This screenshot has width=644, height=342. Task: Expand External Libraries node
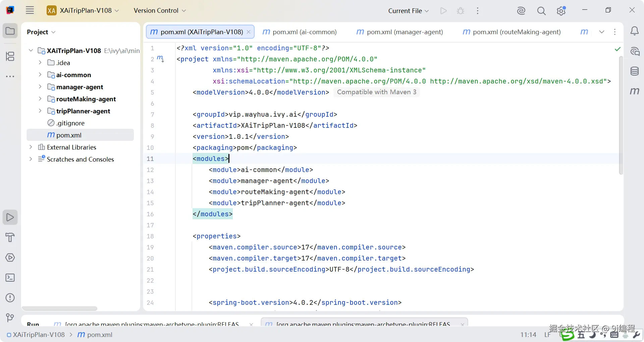31,147
